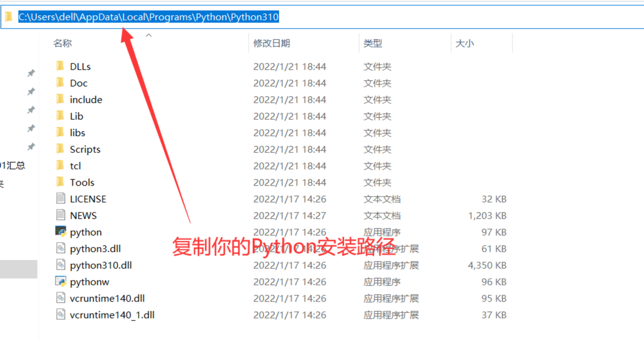
Task: Click the vcruntime140.dll file icon
Action: 61,298
